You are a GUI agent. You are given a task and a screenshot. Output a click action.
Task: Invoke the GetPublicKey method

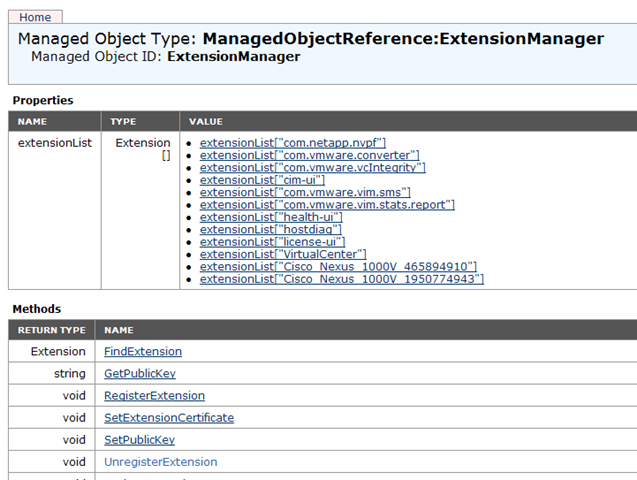click(x=140, y=373)
